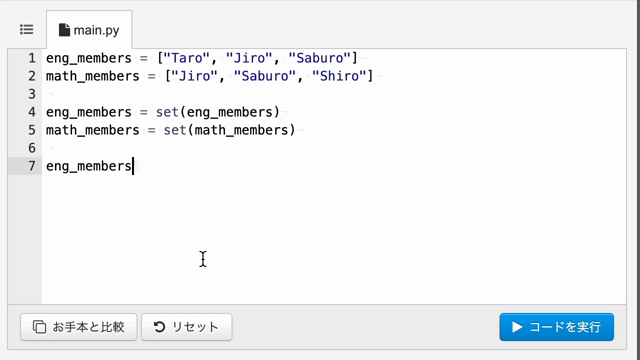The height and width of the screenshot is (360, 640).
Task: Click line number 4 in the gutter
Action: coord(32,112)
